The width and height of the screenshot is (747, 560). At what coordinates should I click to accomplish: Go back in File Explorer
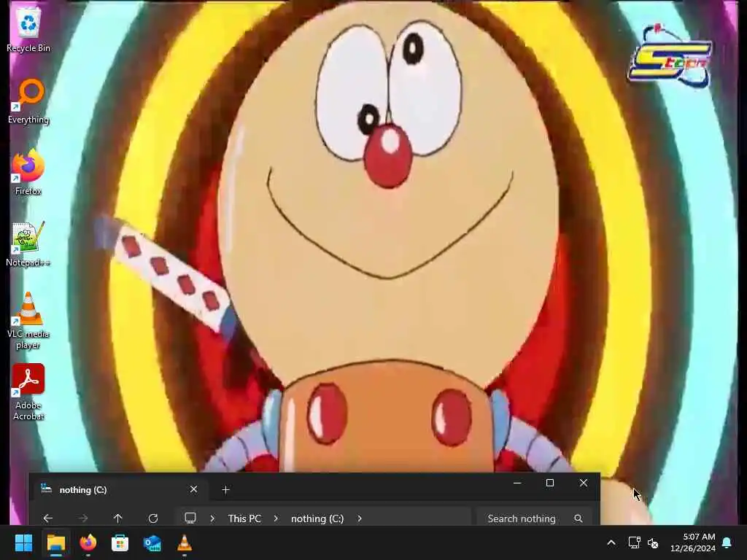click(x=47, y=518)
